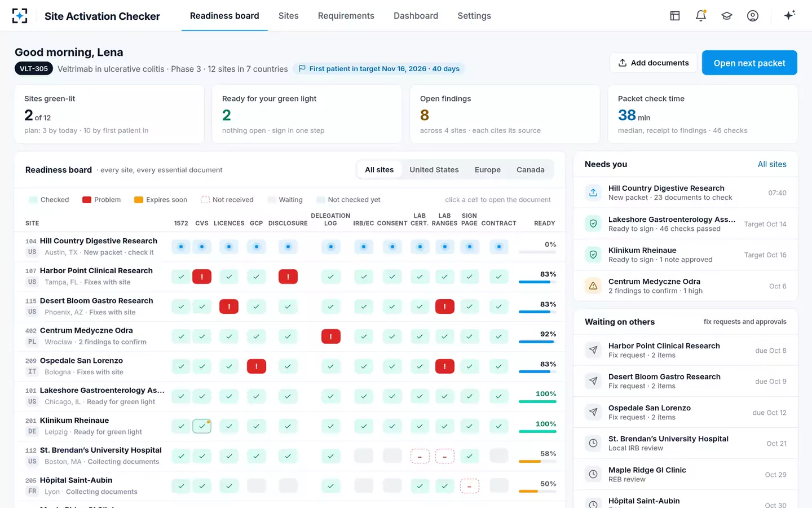Screen dimensions: 812x508
Task: Filter the board to Canada sites
Action: (x=531, y=169)
